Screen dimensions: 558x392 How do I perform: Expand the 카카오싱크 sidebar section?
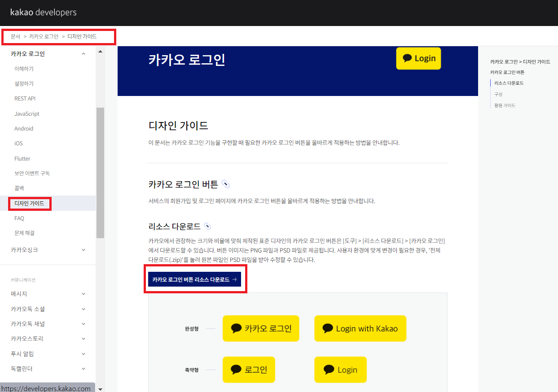pos(83,250)
